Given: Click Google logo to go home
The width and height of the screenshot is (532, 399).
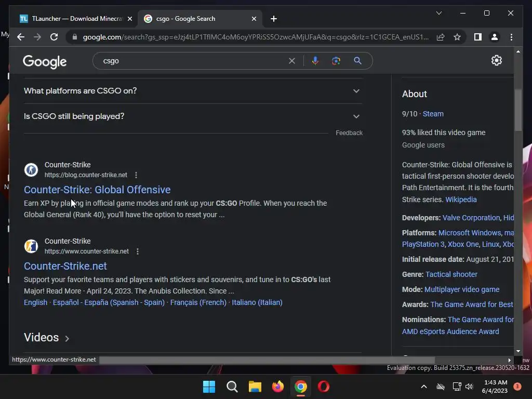Looking at the screenshot, I should [45, 61].
